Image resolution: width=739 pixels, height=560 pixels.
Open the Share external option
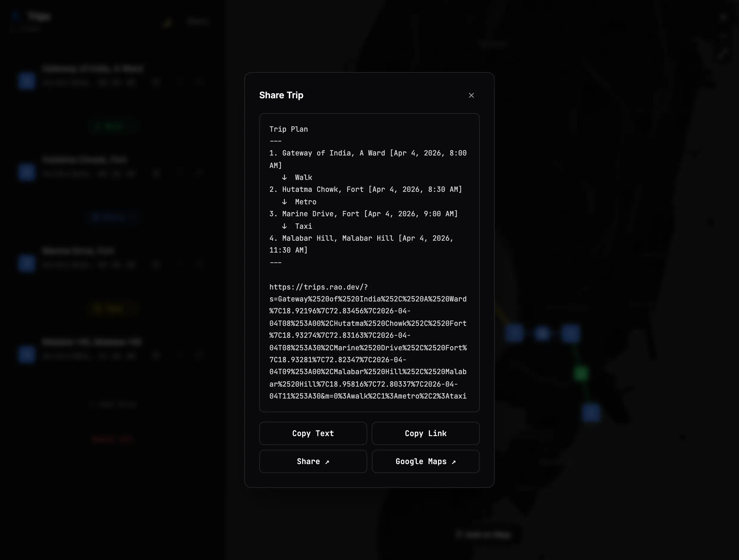click(x=313, y=461)
